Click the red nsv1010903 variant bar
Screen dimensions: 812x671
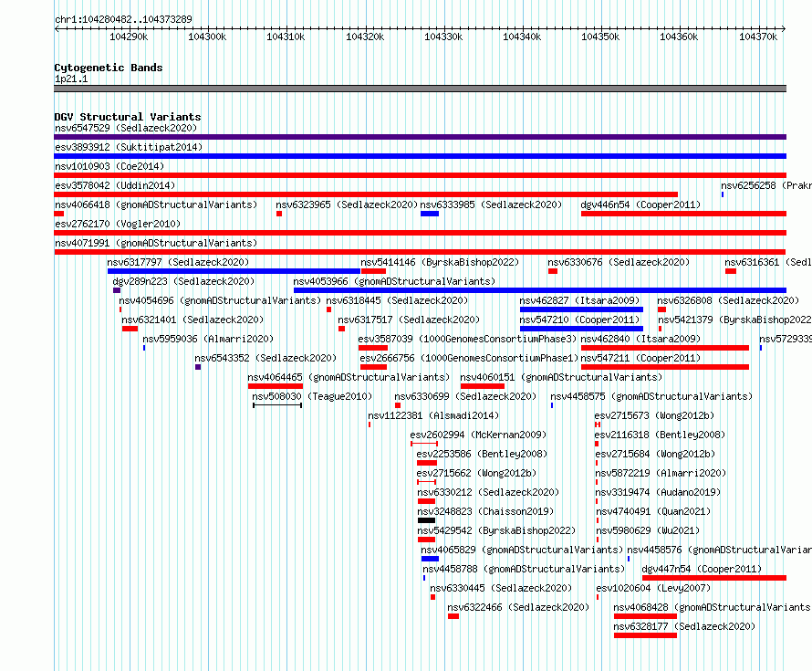[x=420, y=175]
